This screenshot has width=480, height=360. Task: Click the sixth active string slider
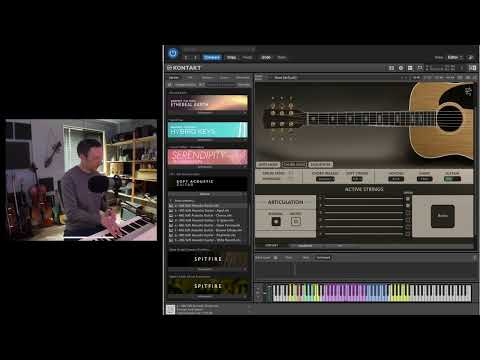tap(364, 234)
